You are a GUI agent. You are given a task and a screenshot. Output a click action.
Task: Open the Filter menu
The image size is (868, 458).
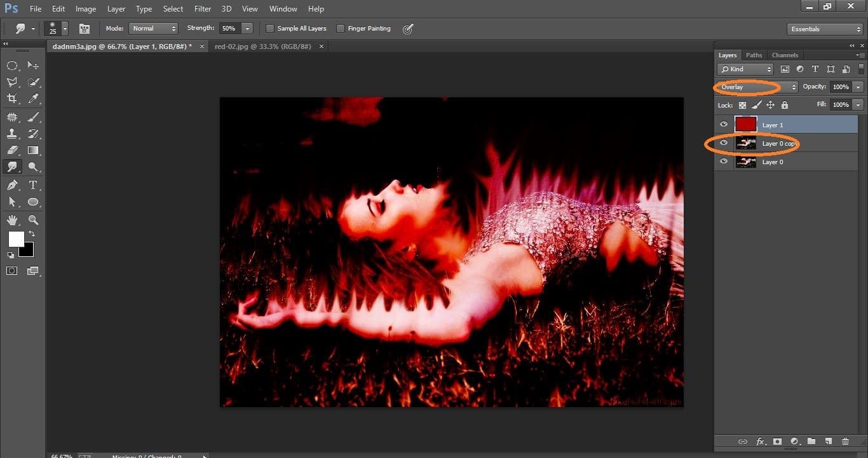coord(203,9)
